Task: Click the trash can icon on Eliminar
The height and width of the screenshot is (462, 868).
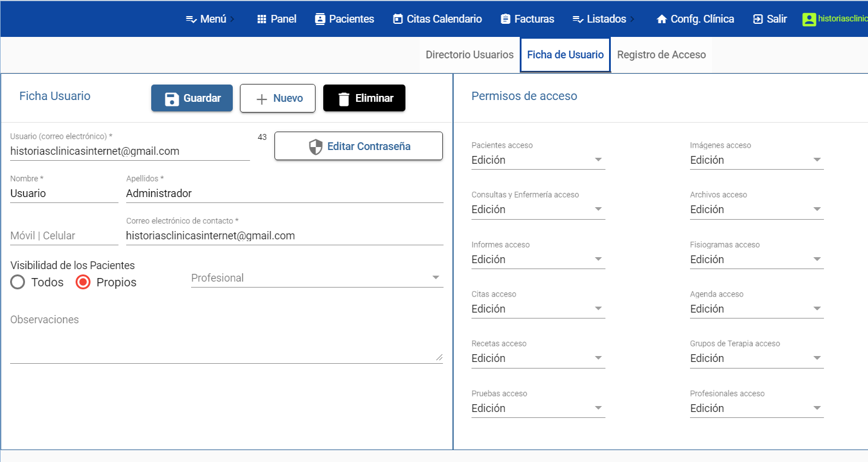Action: (344, 99)
